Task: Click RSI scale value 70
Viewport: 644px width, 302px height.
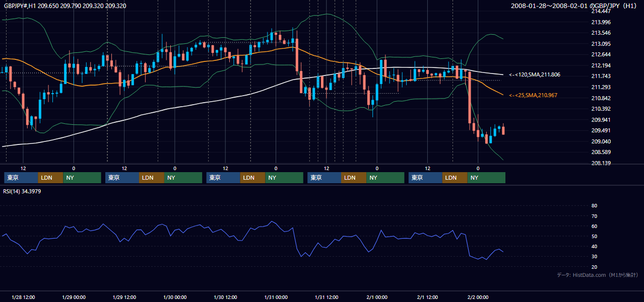Action: 594,216
